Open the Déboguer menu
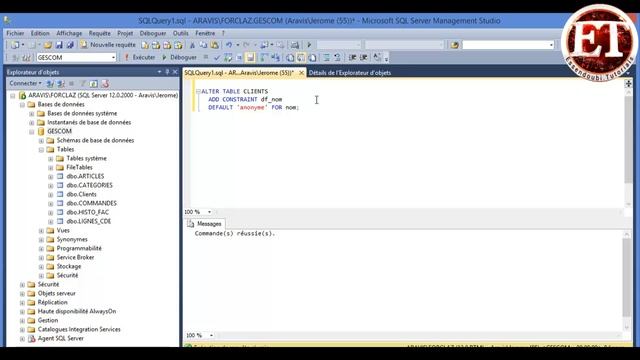Image resolution: width=640 pixels, height=360 pixels. [x=153, y=33]
